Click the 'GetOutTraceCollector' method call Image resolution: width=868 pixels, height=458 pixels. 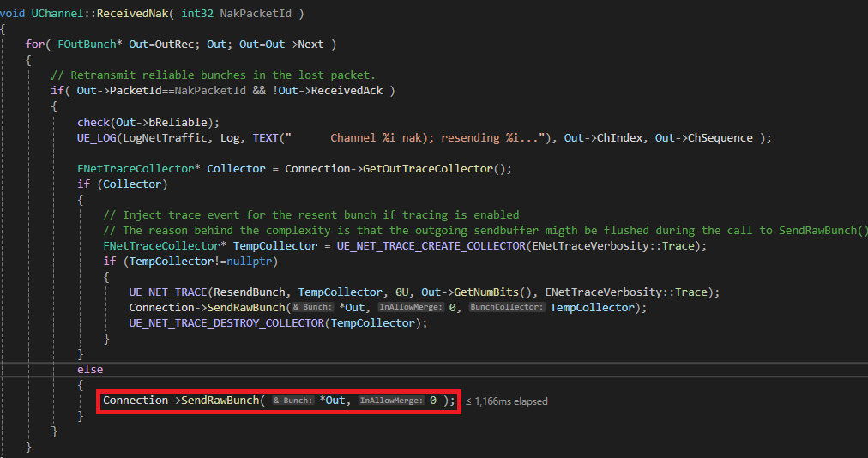[427, 169]
